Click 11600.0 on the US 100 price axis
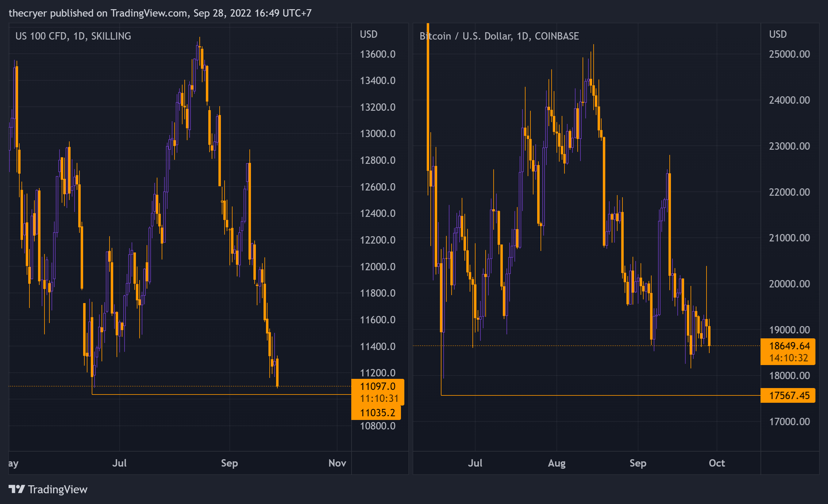Image resolution: width=828 pixels, height=504 pixels. click(x=377, y=320)
